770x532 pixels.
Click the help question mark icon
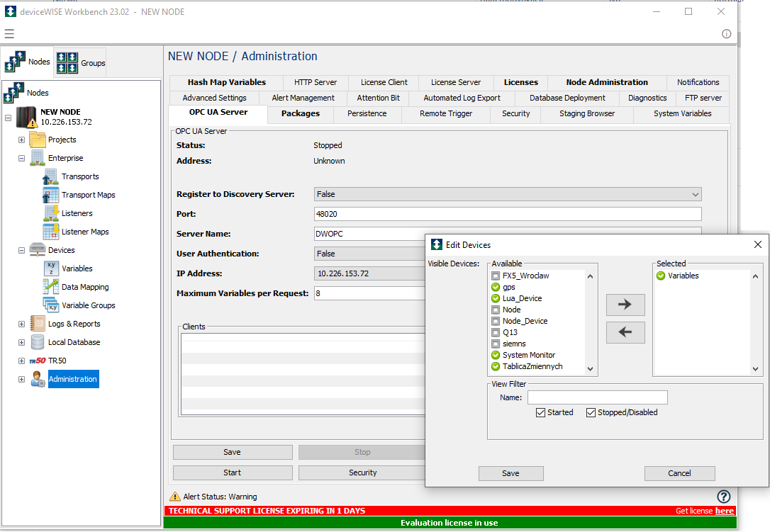coord(723,496)
